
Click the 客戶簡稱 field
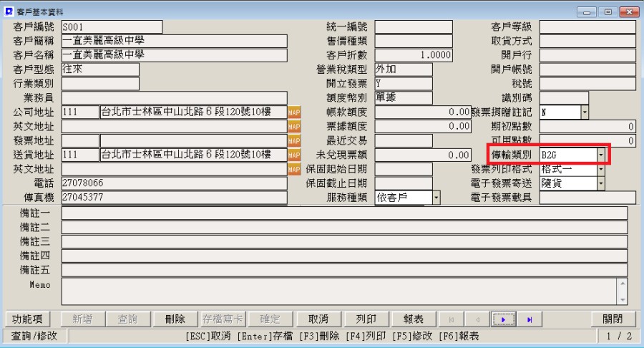[x=174, y=41]
